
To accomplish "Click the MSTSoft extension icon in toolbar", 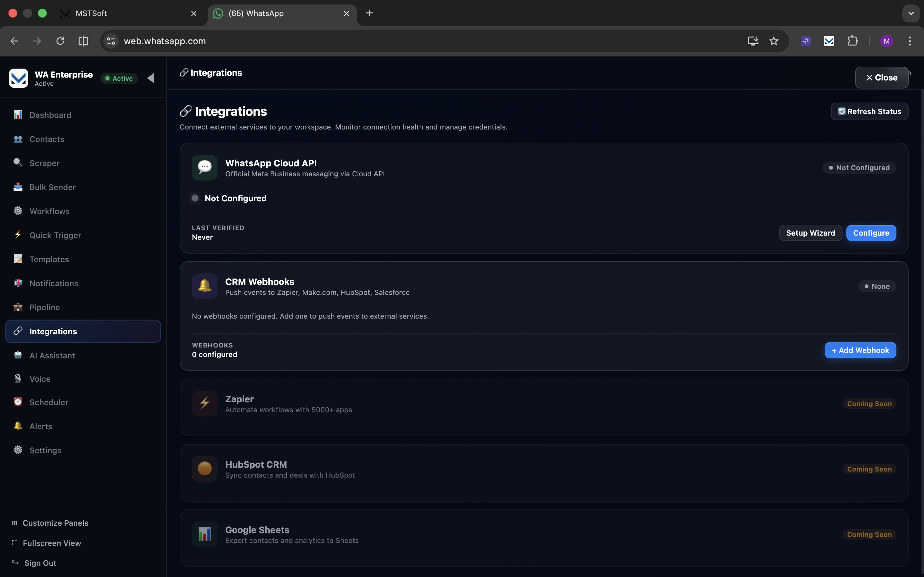I will pyautogui.click(x=828, y=41).
